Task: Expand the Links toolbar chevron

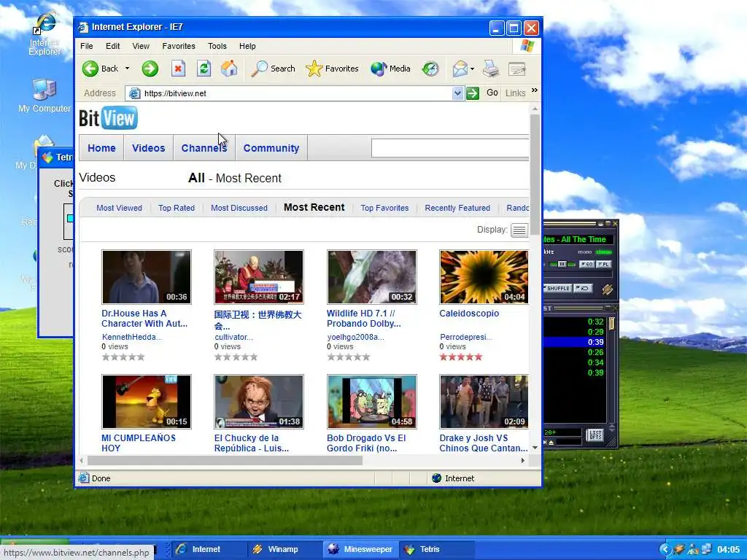Action: (x=535, y=90)
